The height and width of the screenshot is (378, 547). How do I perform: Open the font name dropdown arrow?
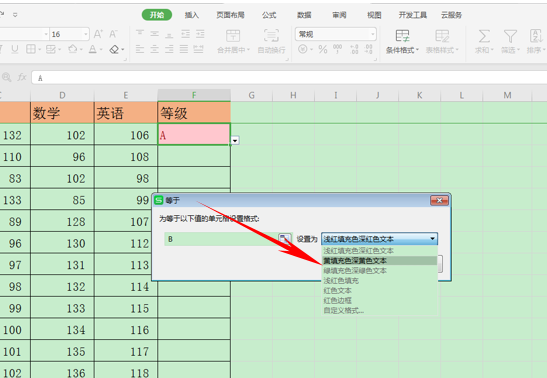(46, 34)
